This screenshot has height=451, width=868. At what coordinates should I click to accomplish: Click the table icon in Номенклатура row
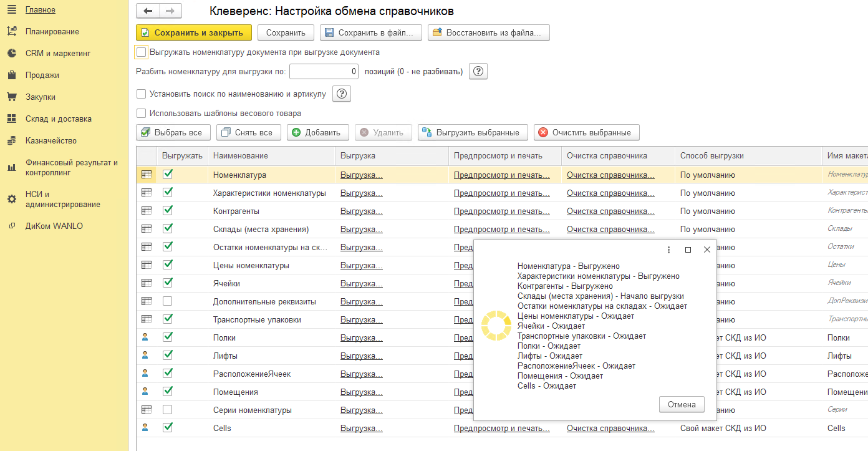[147, 175]
